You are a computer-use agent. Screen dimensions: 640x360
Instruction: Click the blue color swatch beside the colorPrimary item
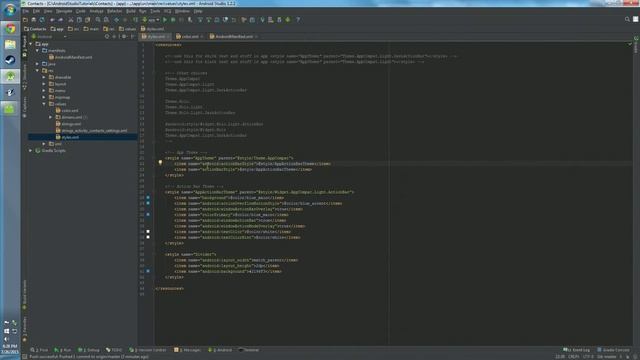[x=148, y=214]
